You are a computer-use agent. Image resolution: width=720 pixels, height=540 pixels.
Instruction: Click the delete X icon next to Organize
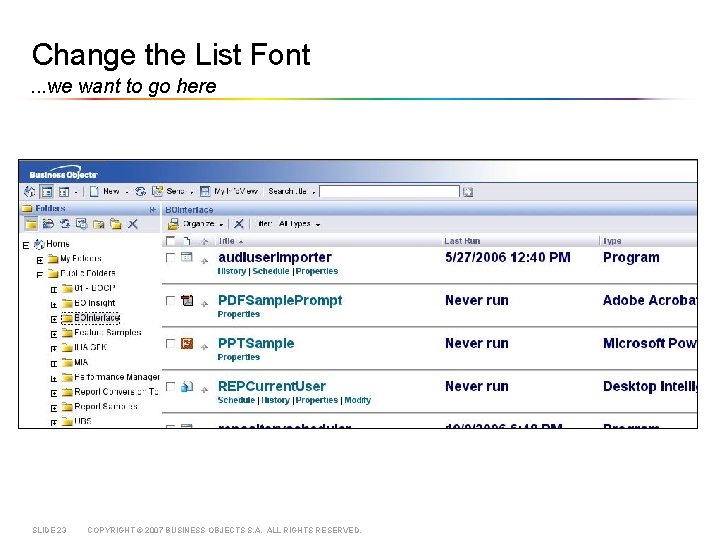(x=239, y=224)
